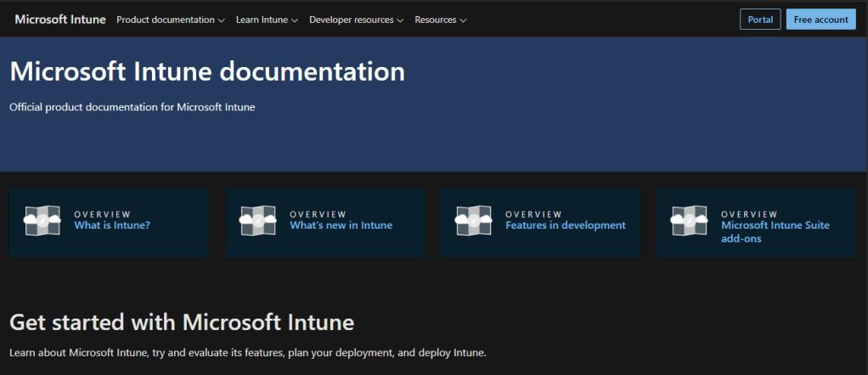Click the overview icon on What's new card

click(x=259, y=220)
